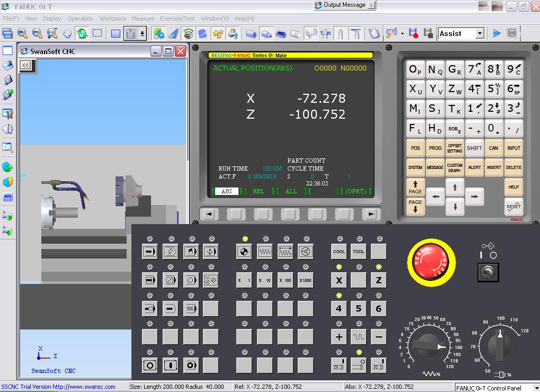Screen dimensions: 540x392
Task: Click the green rotate view icon
Action: [x=82, y=33]
